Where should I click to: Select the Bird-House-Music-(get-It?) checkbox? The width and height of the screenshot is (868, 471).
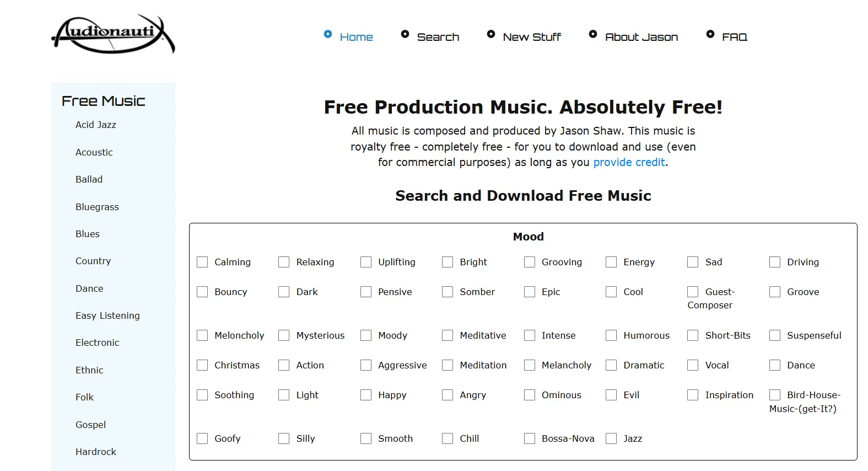(x=774, y=395)
